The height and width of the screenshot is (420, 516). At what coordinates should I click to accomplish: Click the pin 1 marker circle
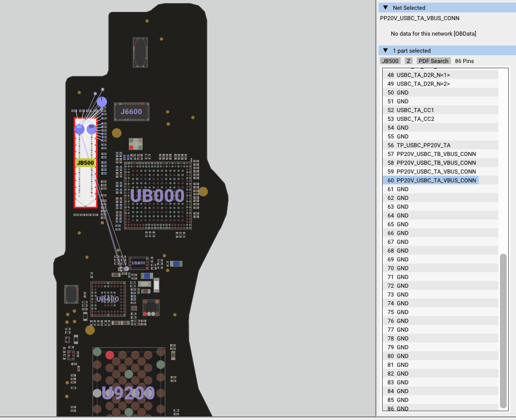pyautogui.click(x=102, y=101)
